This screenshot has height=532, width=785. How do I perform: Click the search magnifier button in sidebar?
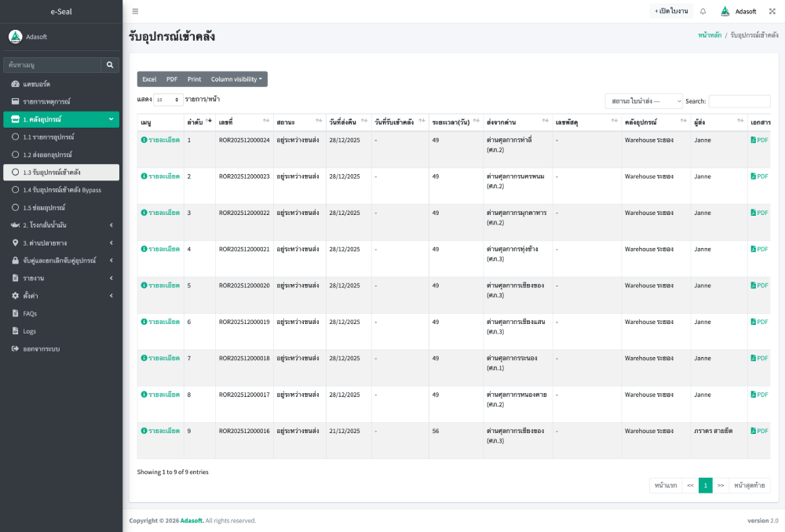110,64
